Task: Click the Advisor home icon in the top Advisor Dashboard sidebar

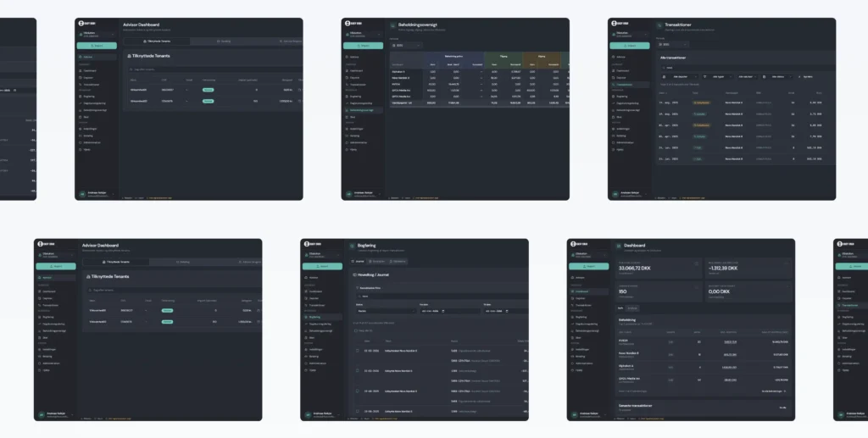Action: pos(81,57)
